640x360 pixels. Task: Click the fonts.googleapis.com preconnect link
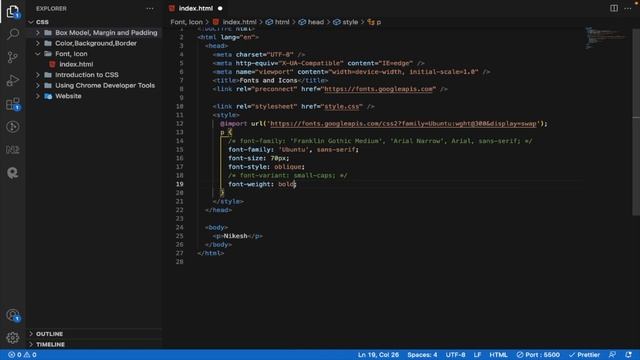[x=378, y=89]
